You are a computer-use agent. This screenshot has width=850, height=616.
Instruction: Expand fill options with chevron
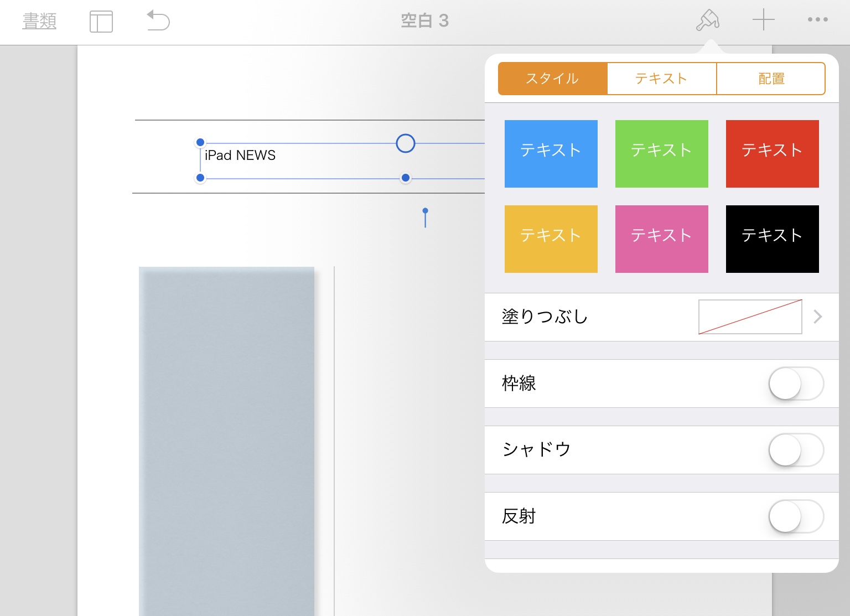[x=818, y=317]
